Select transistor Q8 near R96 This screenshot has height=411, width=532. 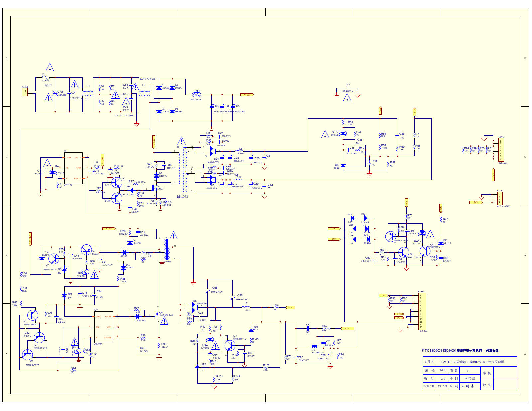click(33, 315)
